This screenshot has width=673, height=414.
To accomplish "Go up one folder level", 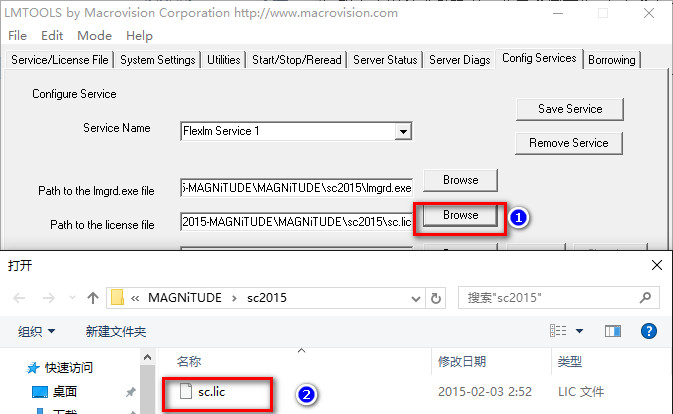I will click(x=93, y=298).
